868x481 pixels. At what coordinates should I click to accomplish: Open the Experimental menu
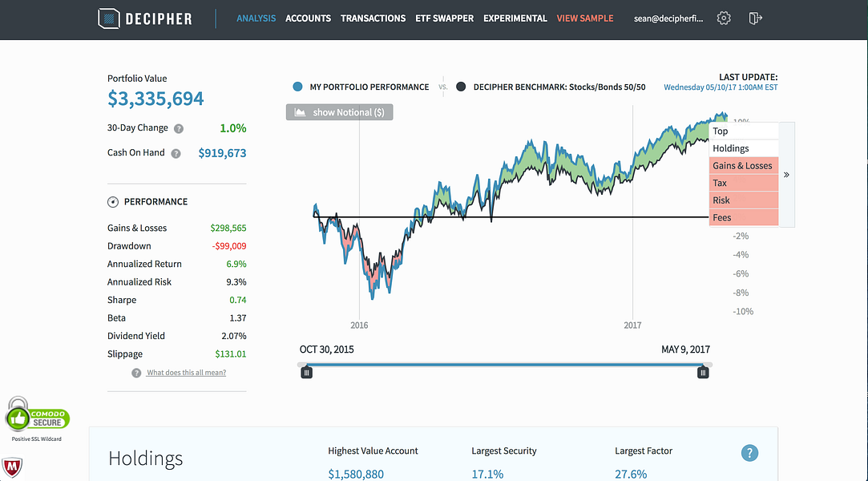coord(515,18)
